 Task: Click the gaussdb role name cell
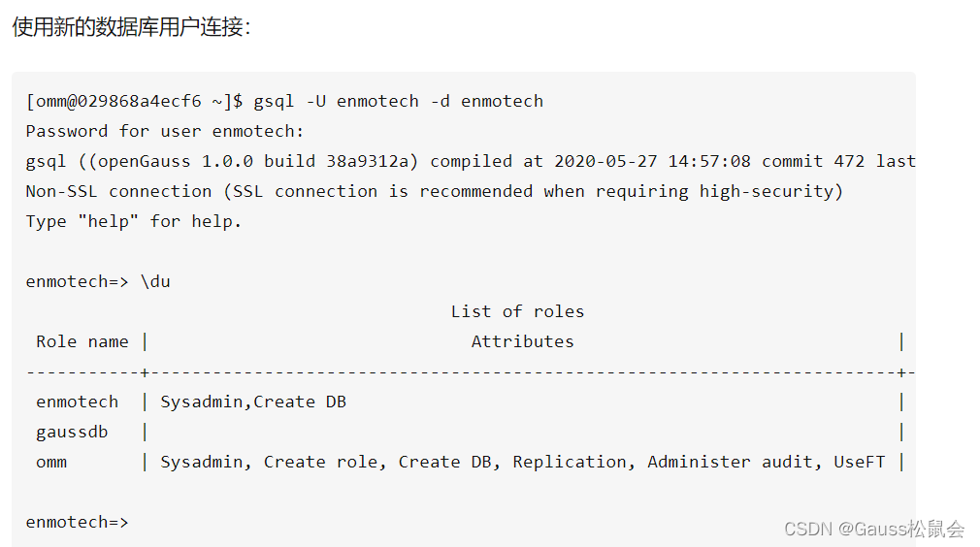[72, 433]
